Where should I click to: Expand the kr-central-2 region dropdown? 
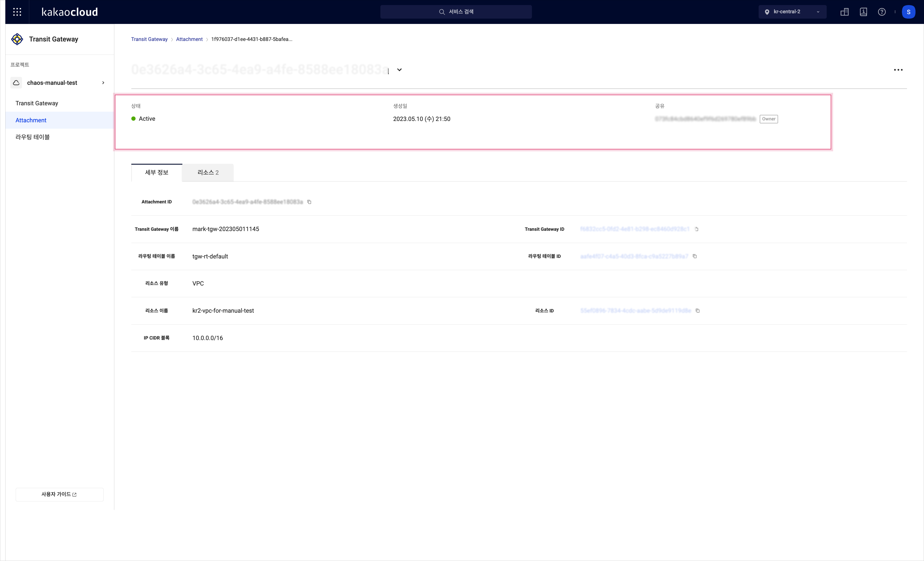pyautogui.click(x=792, y=12)
